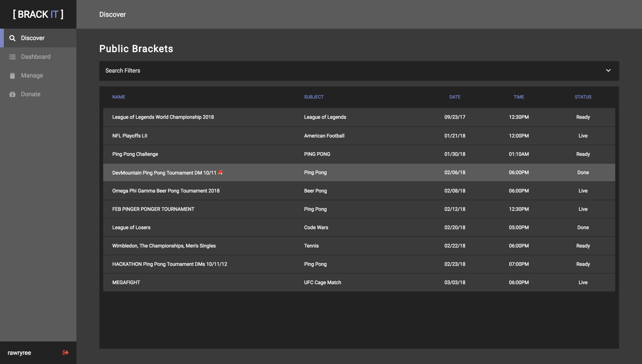Expand the Search Filters chevron

[x=608, y=71]
